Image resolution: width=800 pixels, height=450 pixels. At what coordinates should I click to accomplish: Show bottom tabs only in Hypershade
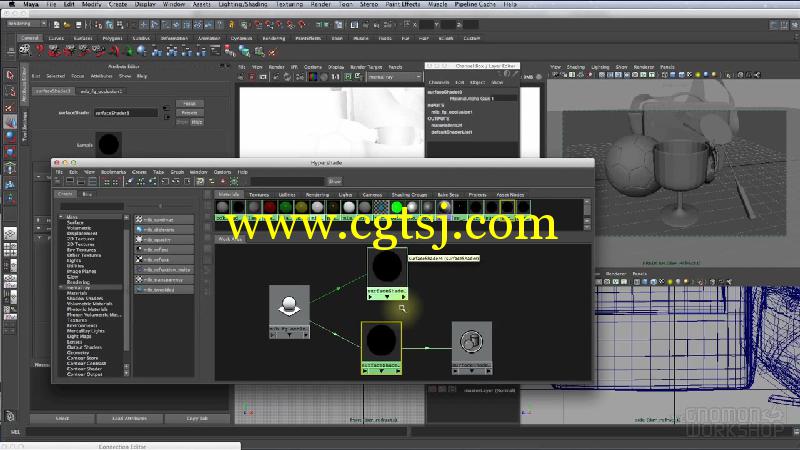click(x=81, y=181)
